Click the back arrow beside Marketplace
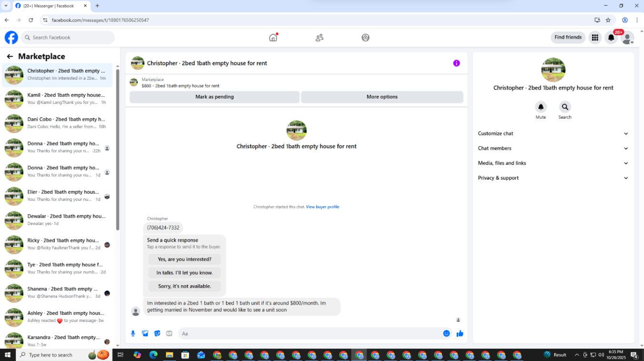Viewport: 644px width, 361px height. point(10,56)
